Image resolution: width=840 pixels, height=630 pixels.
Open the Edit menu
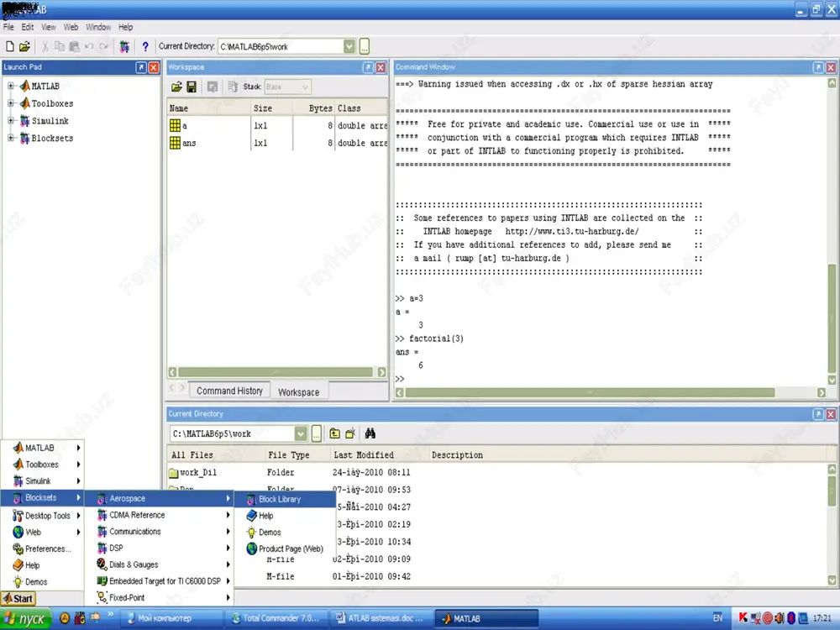(28, 27)
